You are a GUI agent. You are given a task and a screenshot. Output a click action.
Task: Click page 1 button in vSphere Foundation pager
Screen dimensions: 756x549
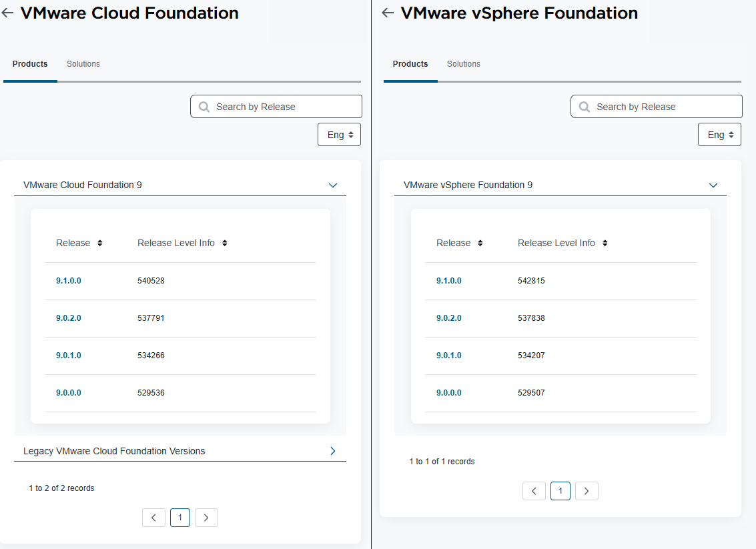[560, 491]
